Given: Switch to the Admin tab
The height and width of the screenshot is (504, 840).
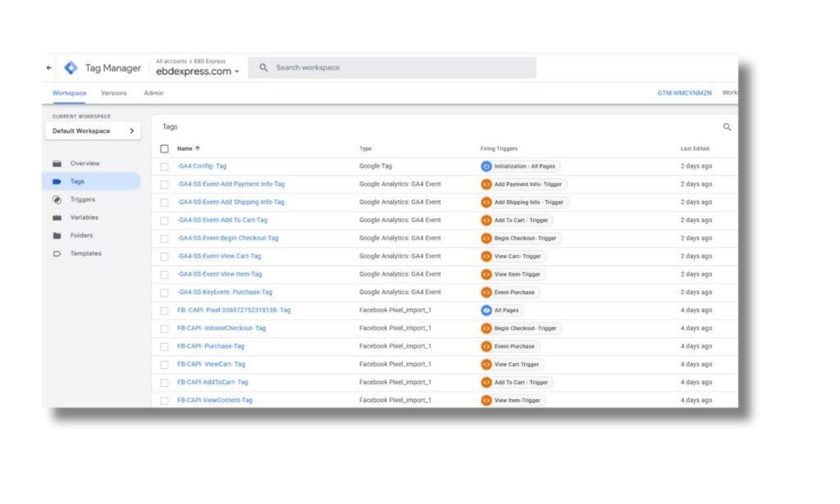Looking at the screenshot, I should (153, 93).
